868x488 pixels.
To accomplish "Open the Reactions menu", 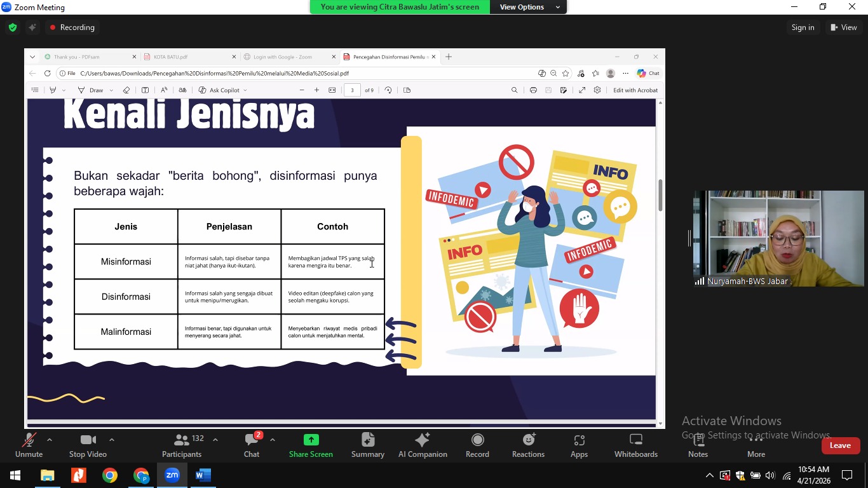I will [528, 445].
